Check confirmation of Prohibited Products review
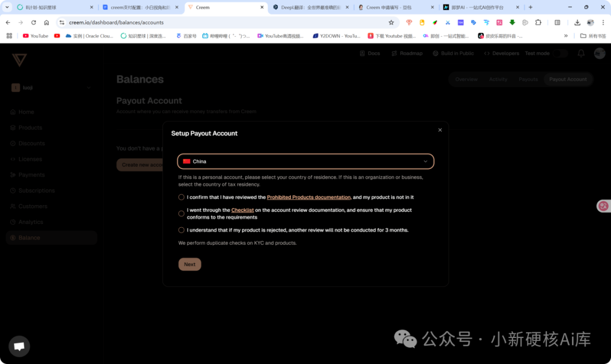The height and width of the screenshot is (364, 611). 181,197
